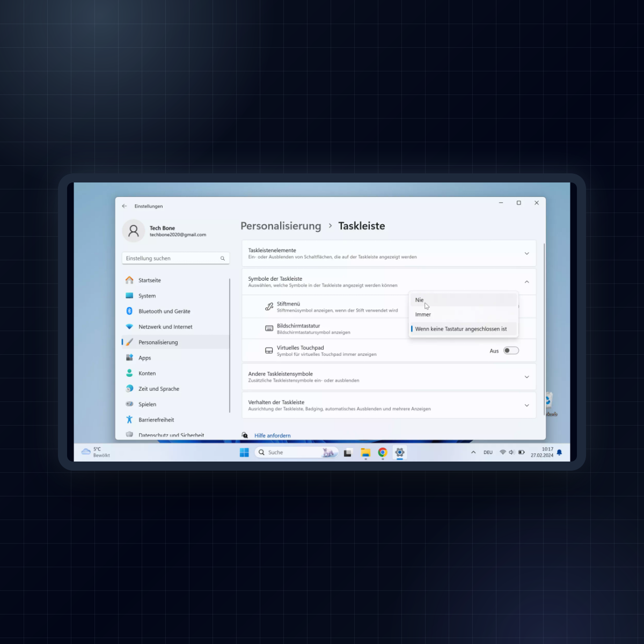The height and width of the screenshot is (644, 644).
Task: Click the System monitor icon
Action: pos(129,296)
